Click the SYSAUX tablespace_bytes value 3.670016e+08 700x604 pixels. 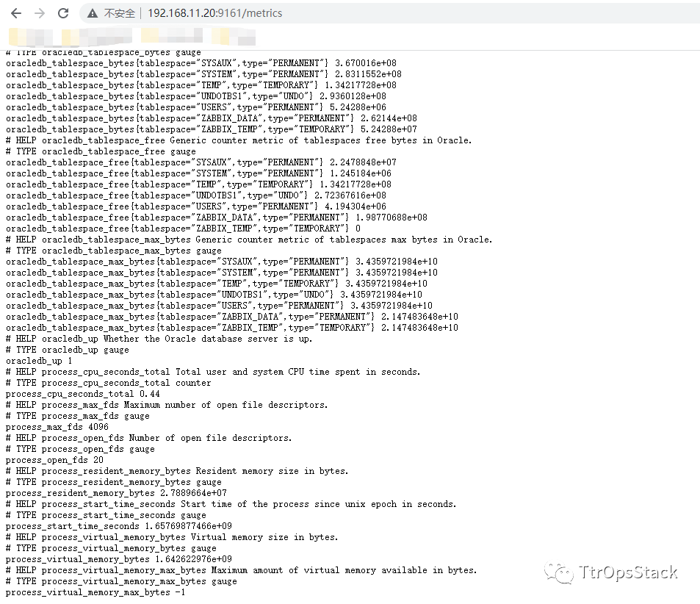(366, 63)
